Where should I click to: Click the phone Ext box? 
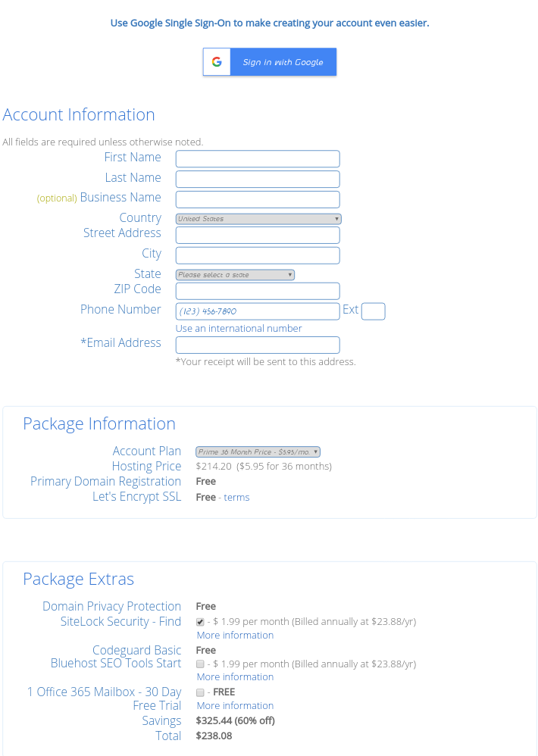373,311
